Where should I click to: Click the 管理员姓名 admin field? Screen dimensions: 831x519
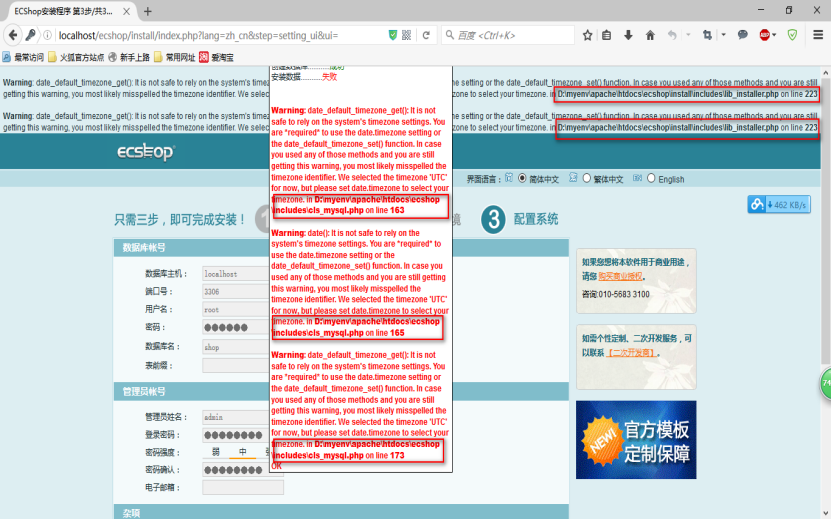tap(236, 417)
